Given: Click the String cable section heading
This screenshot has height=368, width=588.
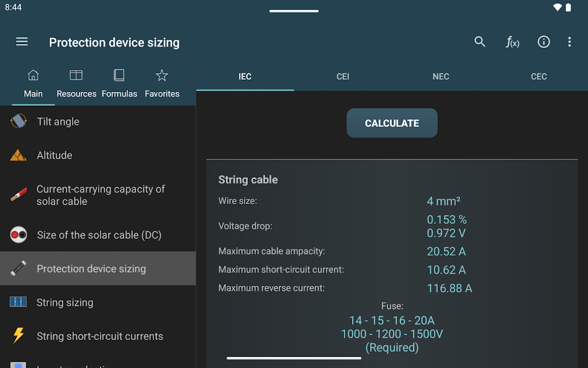Looking at the screenshot, I should coord(248,180).
